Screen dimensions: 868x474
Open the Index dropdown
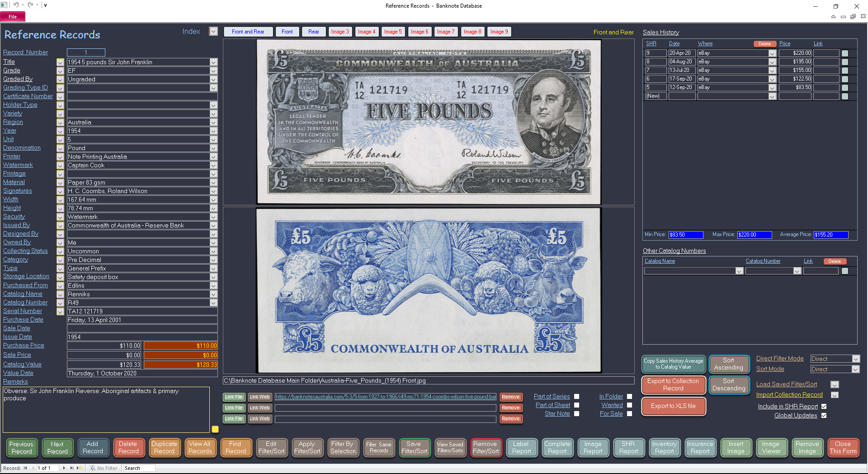(213, 32)
